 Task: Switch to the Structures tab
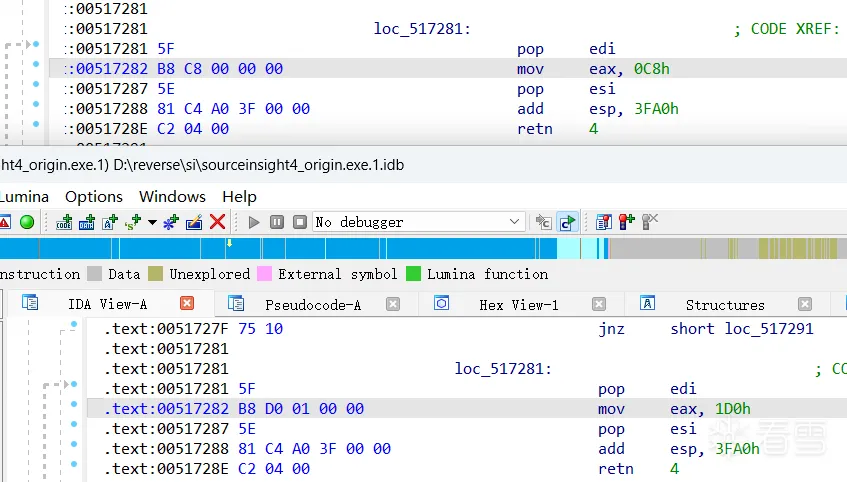[725, 305]
